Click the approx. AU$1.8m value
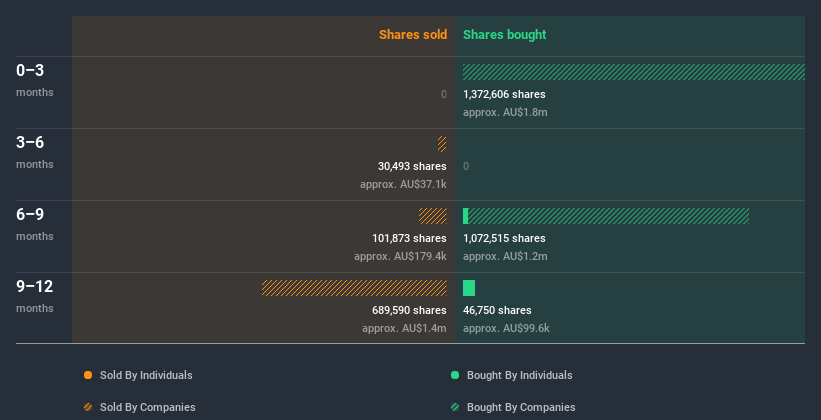This screenshot has width=821, height=420. [x=505, y=112]
